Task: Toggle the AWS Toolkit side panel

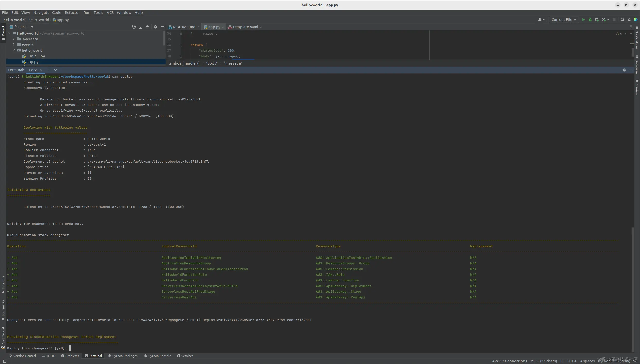Action: pos(3,337)
